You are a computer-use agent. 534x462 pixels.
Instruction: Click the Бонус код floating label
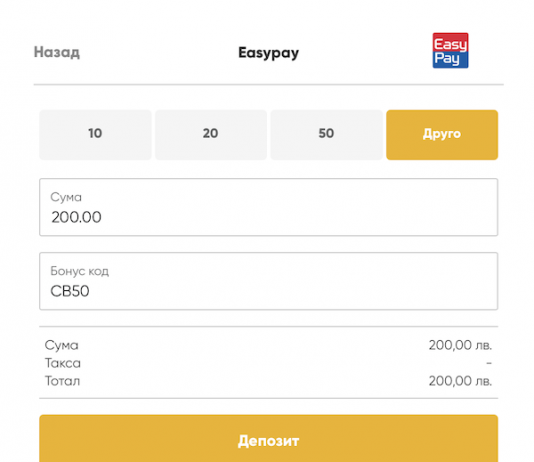click(79, 271)
